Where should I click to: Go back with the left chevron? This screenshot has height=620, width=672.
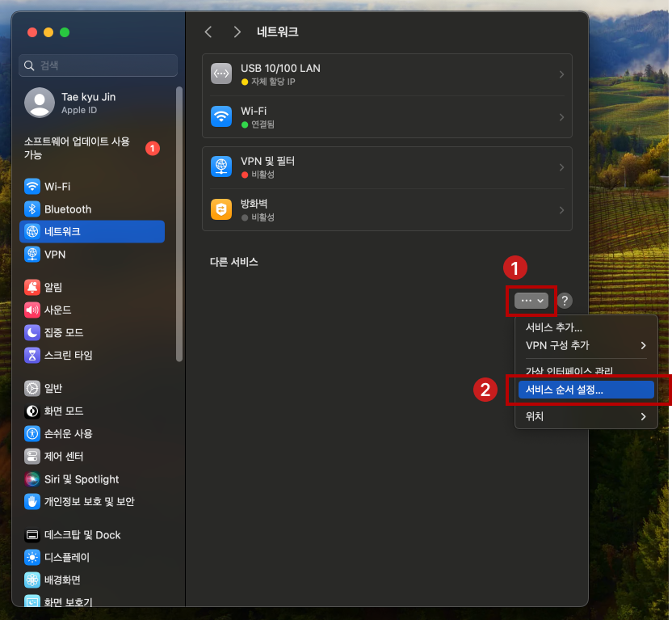(208, 32)
